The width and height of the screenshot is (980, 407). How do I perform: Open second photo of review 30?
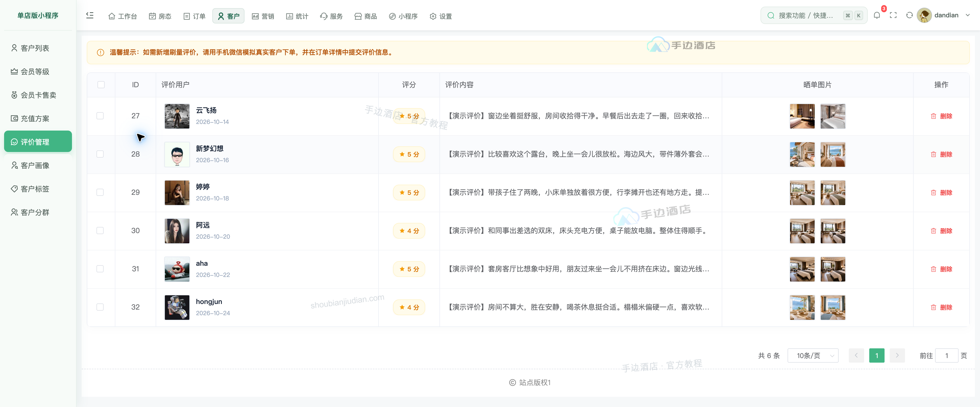[x=833, y=231]
